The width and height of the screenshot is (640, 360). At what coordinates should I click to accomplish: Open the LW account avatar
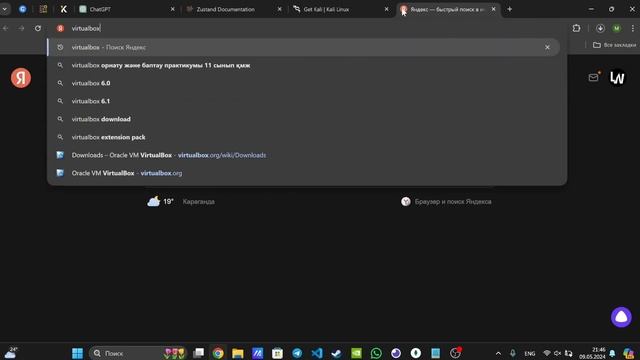[617, 78]
